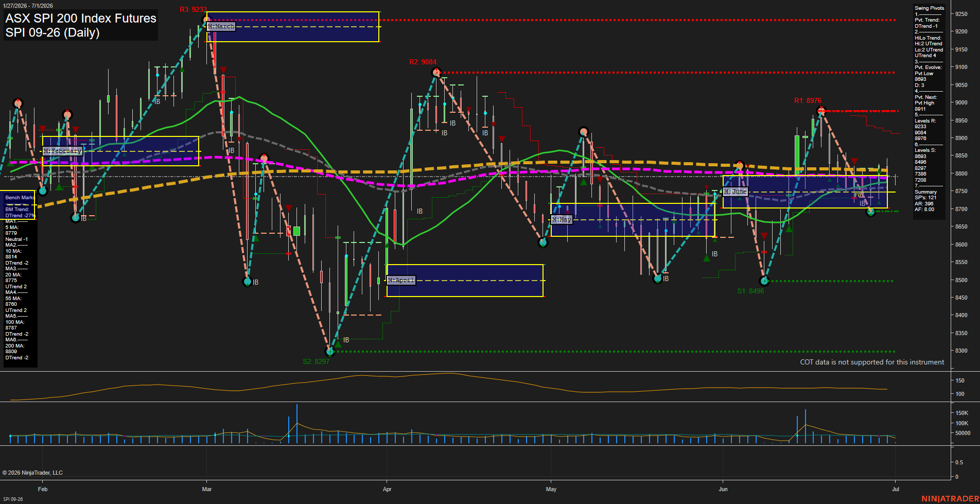Select the 100 MA value 8787
The height and width of the screenshot is (504, 980).
pos(11,328)
